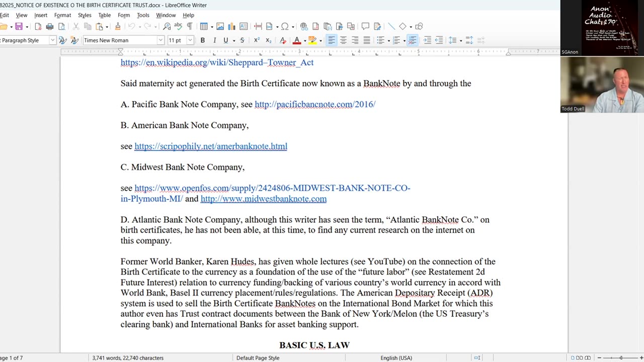Viewport: 644px width, 362px height.
Task: Insert a text box
Action: click(x=244, y=27)
